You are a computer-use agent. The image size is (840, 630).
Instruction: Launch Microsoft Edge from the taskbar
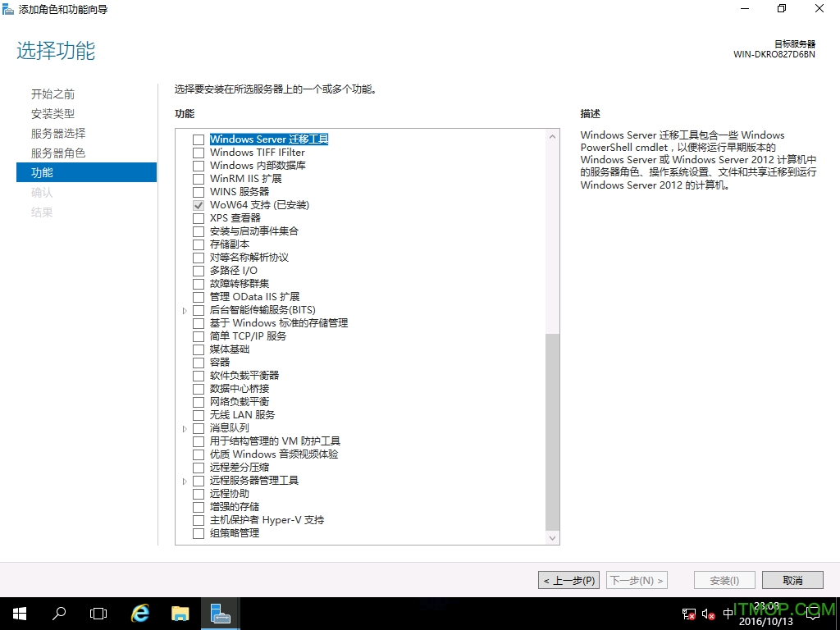139,613
